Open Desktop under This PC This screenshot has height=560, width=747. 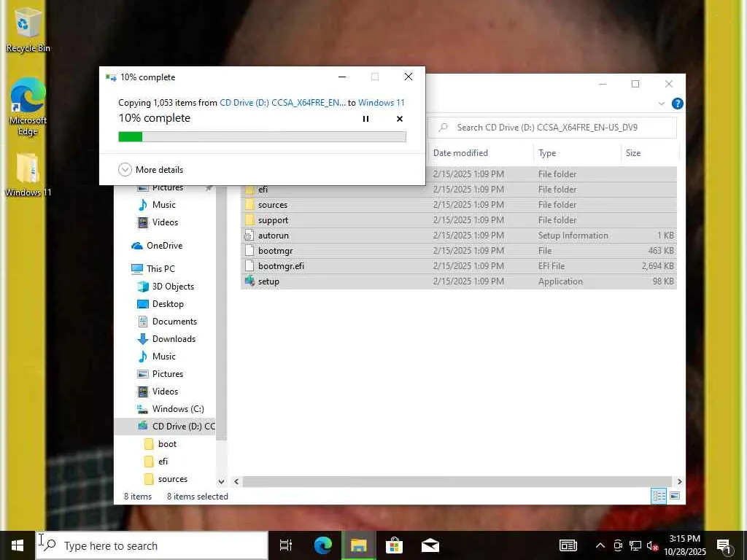click(x=167, y=304)
